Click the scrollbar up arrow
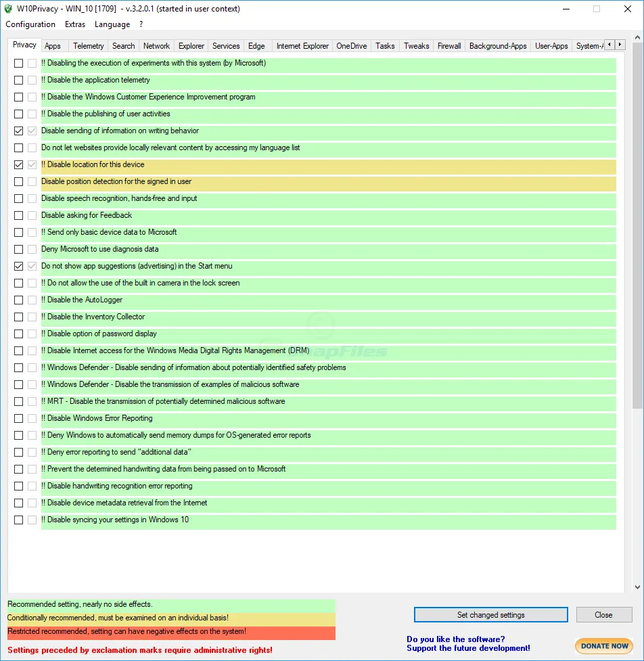The image size is (644, 661). click(x=637, y=37)
